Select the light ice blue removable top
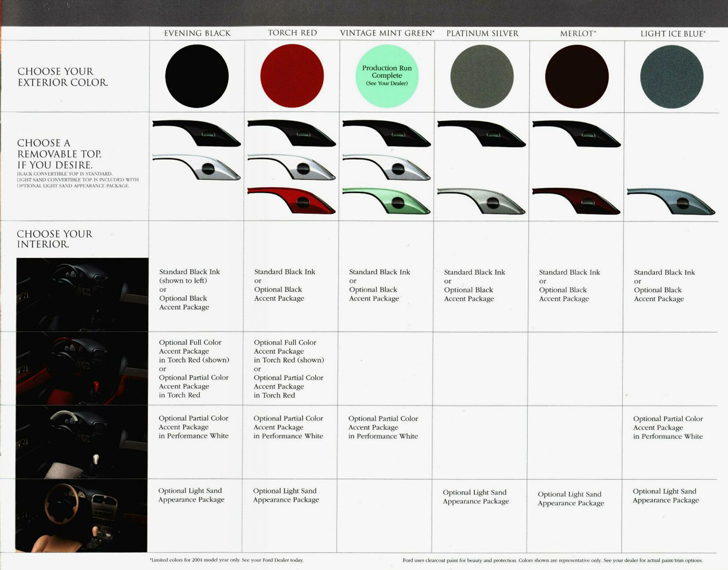728x570 pixels. 671,201
